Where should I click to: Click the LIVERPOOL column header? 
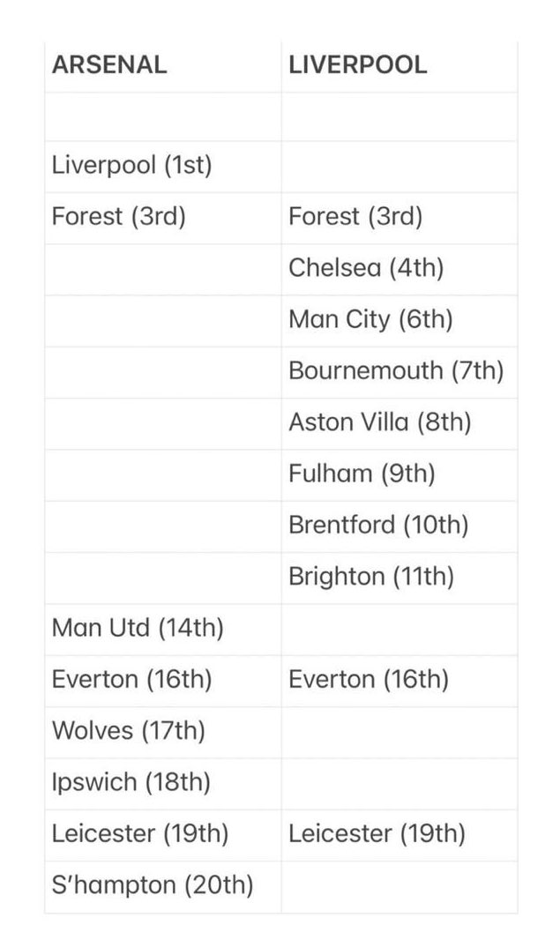pos(357,65)
